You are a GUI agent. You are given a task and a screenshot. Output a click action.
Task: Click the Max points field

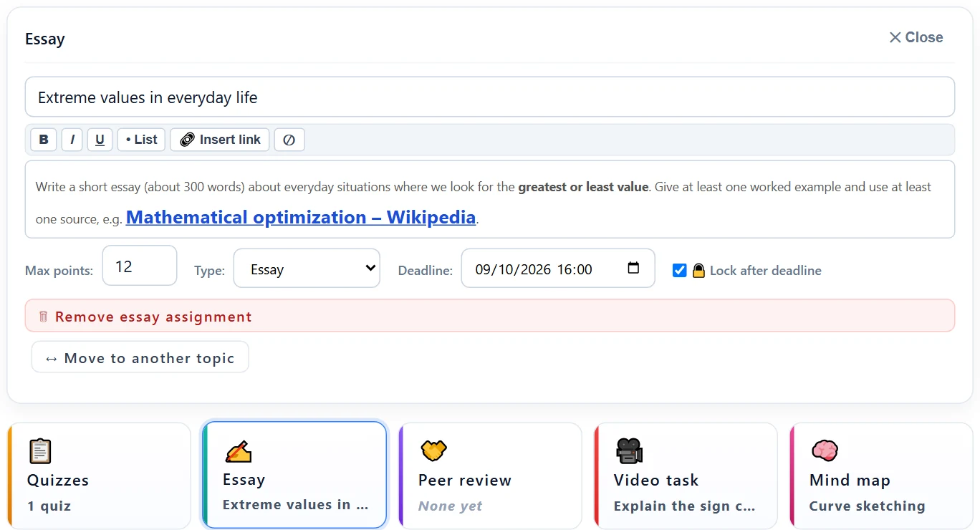(140, 266)
